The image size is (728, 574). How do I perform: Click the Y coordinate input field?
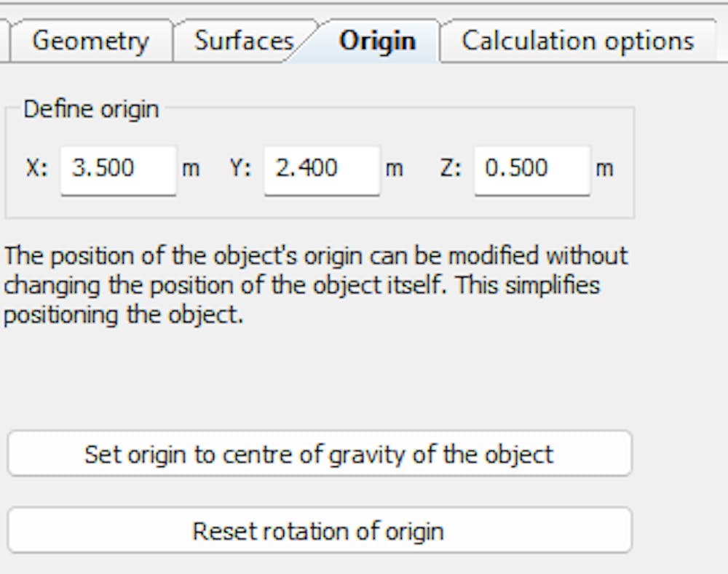click(320, 170)
